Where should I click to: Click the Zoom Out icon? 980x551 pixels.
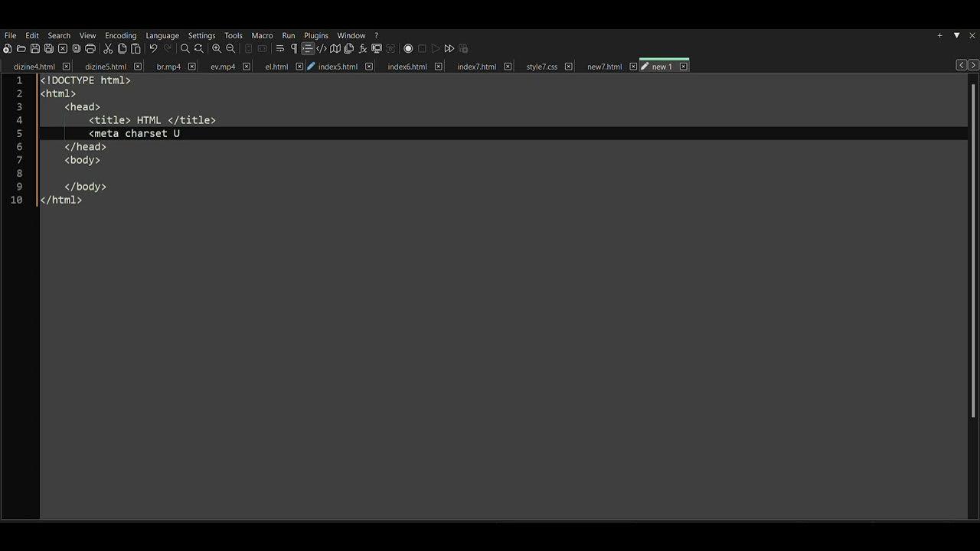coord(230,48)
